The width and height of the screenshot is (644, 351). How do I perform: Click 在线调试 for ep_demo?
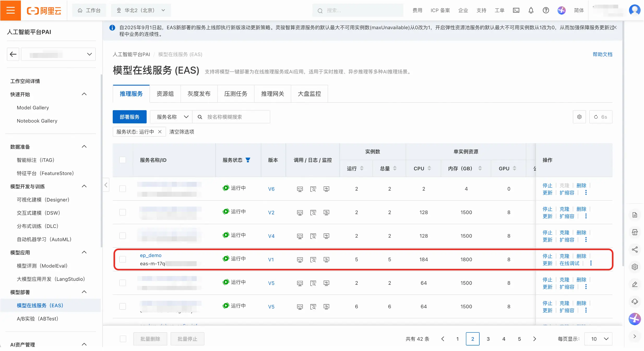pyautogui.click(x=569, y=263)
